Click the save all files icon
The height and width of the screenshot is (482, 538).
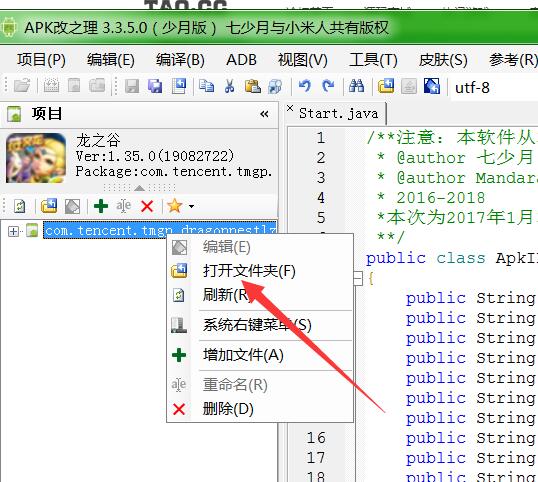coord(155,86)
